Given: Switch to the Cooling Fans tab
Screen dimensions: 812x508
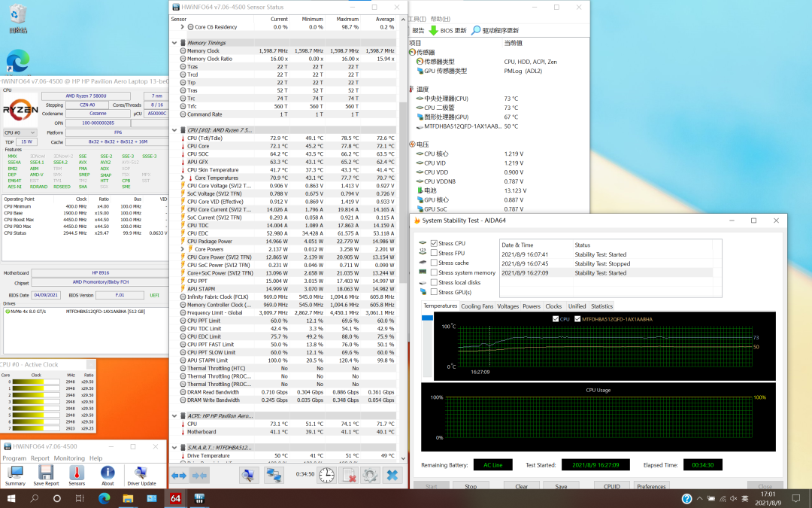Looking at the screenshot, I should tap(477, 306).
